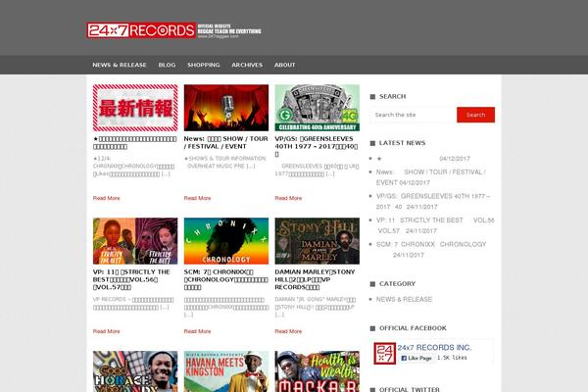This screenshot has height=392, width=588.
Task: Click the 24x7 Records header logo
Action: click(174, 30)
